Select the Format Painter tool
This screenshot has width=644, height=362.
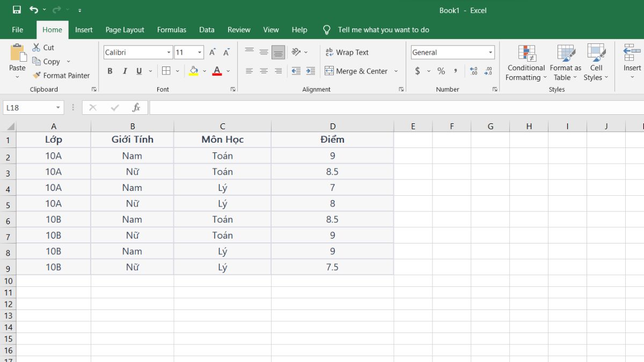point(61,76)
